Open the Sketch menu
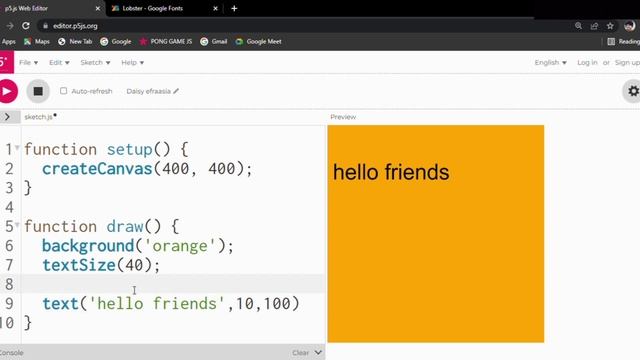This screenshot has height=360, width=640. pyautogui.click(x=95, y=62)
